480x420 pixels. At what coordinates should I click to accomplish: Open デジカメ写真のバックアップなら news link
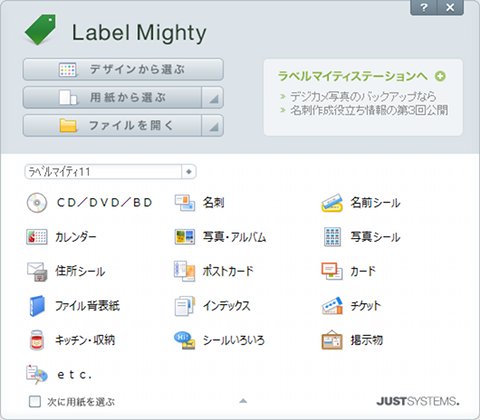[363, 96]
